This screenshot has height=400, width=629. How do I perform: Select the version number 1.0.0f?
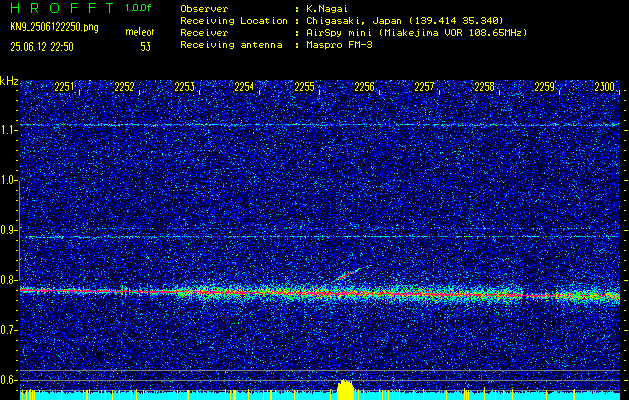138,8
